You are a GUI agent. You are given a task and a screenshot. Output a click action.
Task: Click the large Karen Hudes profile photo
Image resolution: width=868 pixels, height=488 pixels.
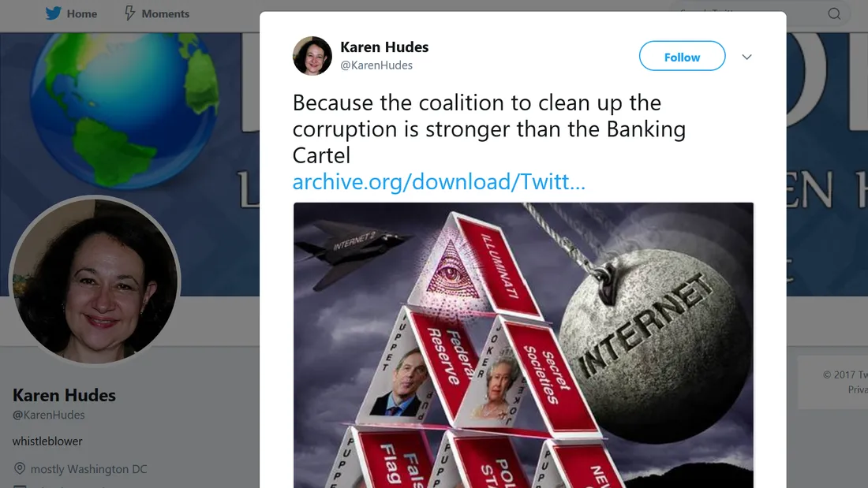pos(95,281)
